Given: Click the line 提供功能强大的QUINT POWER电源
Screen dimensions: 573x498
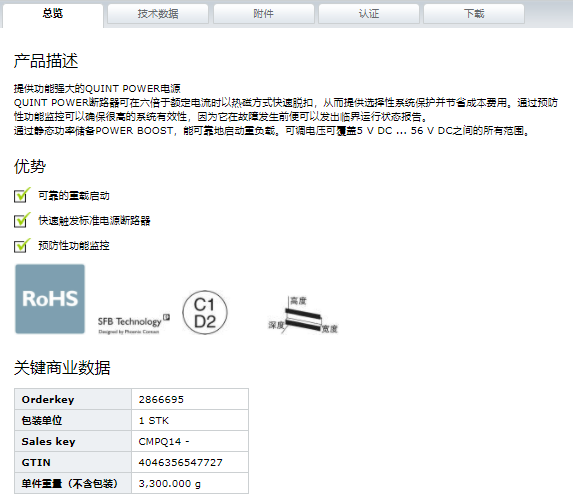Looking at the screenshot, I should point(97,88).
